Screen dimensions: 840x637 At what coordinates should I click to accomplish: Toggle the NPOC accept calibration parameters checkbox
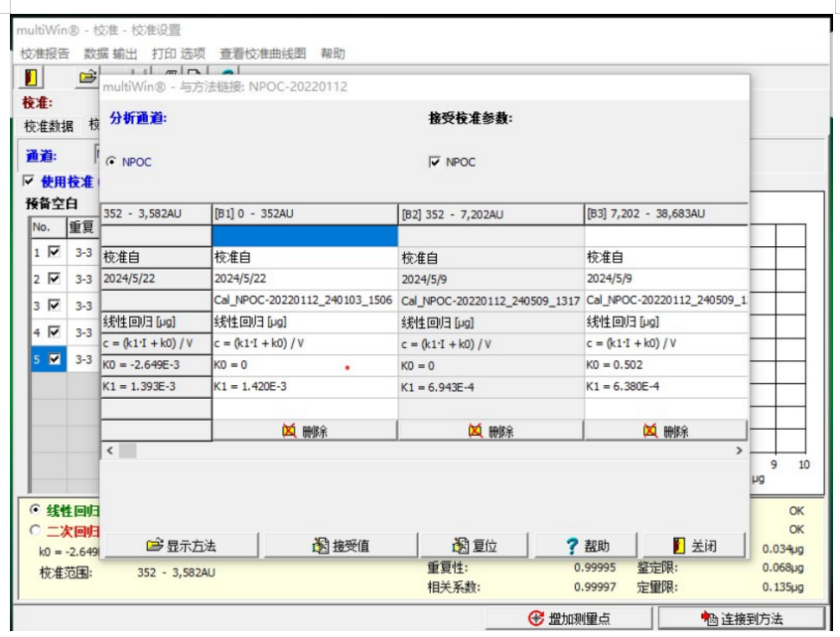pyautogui.click(x=434, y=163)
